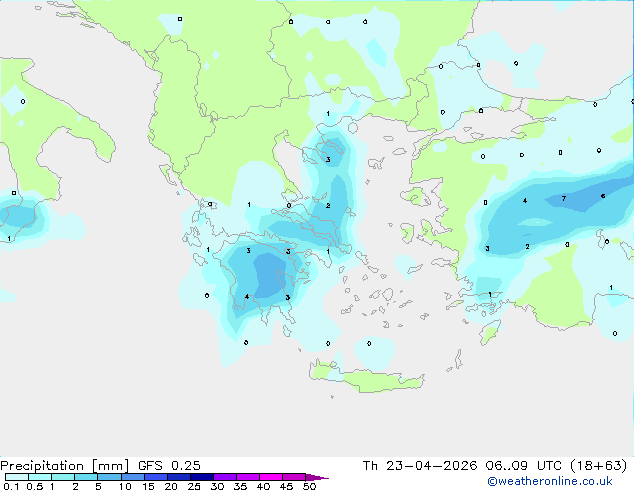The image size is (634, 490).
Task: Click the "06..09 UTC" time range text
Action: point(523,466)
